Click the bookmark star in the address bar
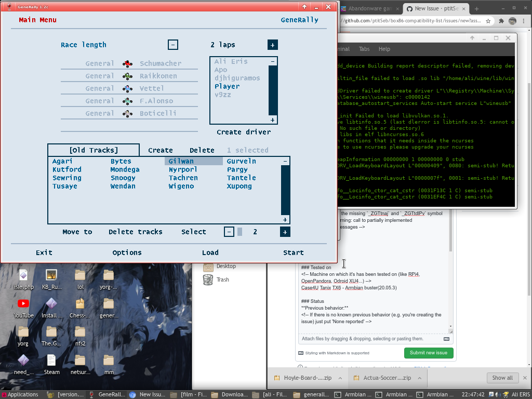Image resolution: width=532 pixels, height=399 pixels. pyautogui.click(x=487, y=20)
